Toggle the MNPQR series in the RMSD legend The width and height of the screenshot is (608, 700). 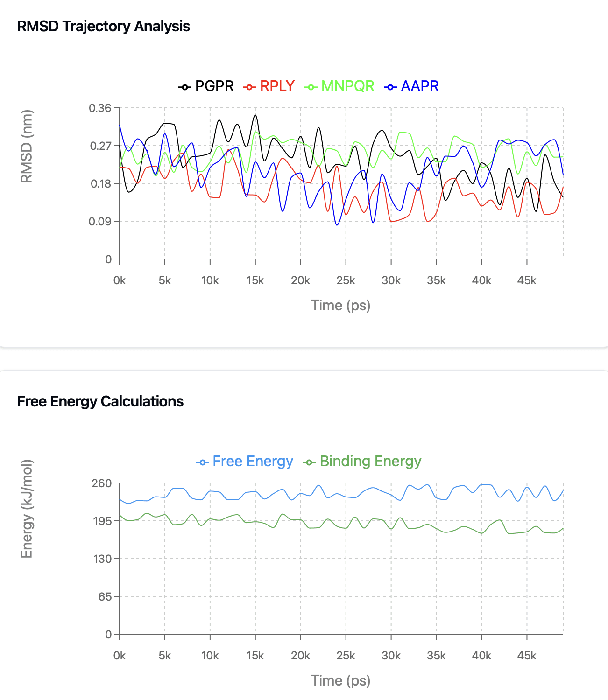pos(339,86)
